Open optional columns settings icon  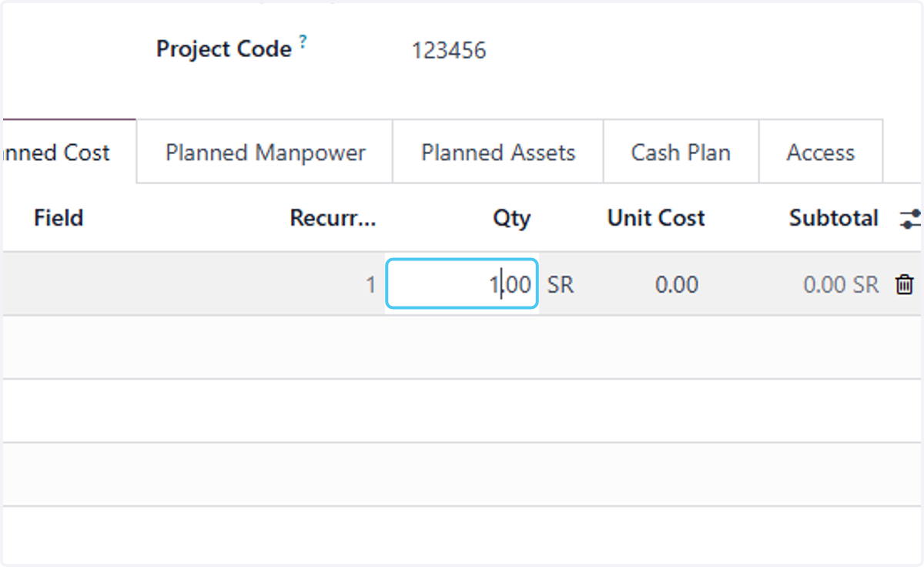pyautogui.click(x=910, y=219)
